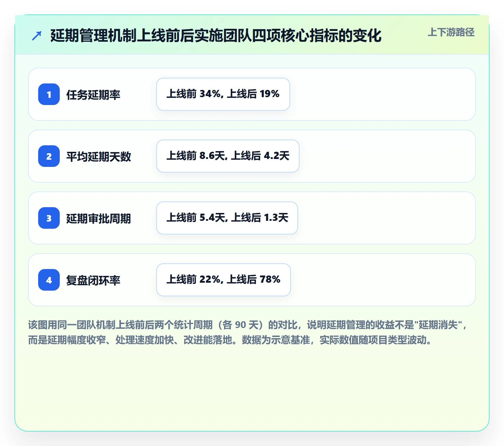Select the 平均延期天数 label

(x=99, y=156)
